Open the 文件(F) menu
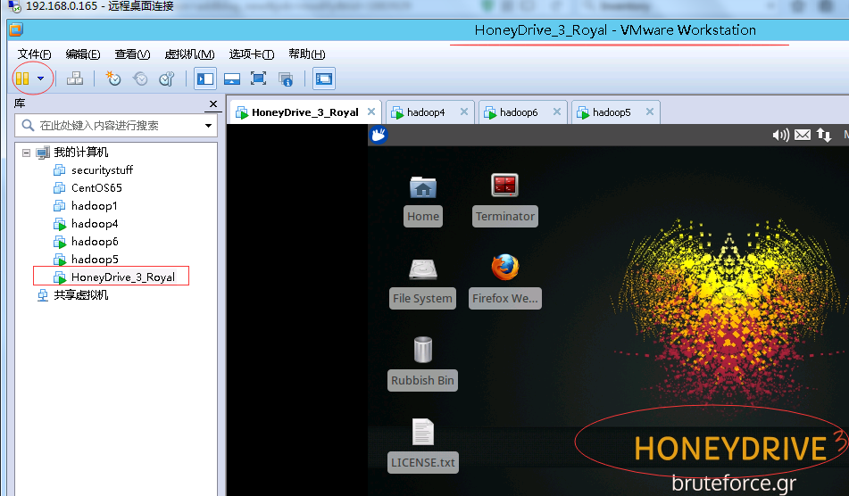The height and width of the screenshot is (496, 849). pyautogui.click(x=34, y=54)
